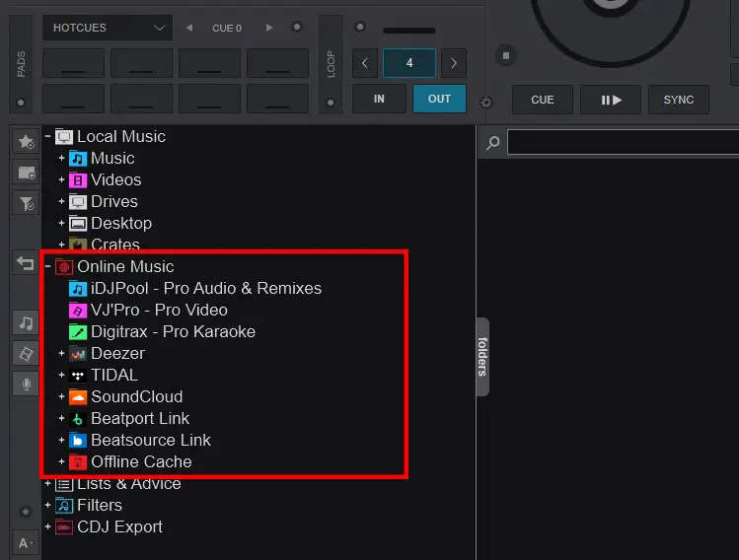Expand the Deezer node
The height and width of the screenshot is (560, 739).
coord(62,353)
